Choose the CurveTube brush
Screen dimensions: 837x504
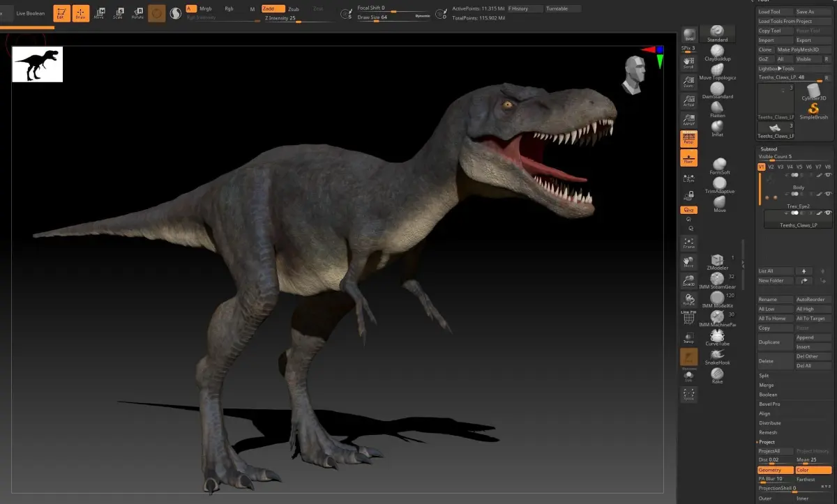click(x=717, y=338)
